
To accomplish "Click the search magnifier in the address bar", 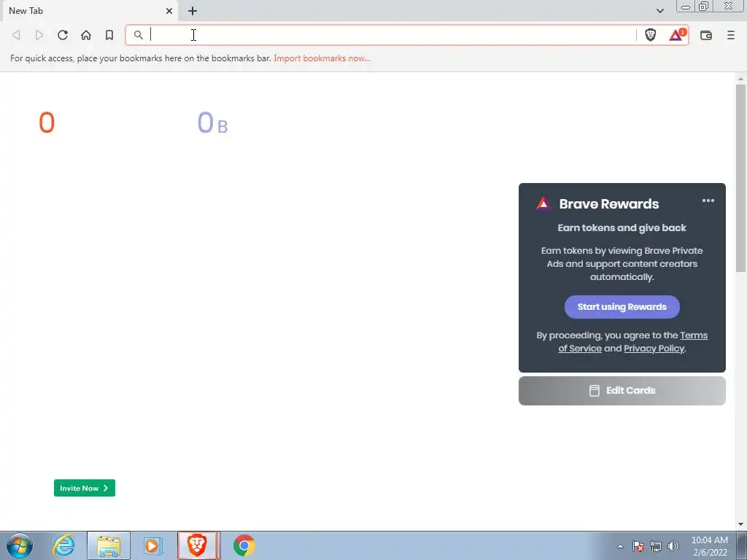I will [x=138, y=35].
